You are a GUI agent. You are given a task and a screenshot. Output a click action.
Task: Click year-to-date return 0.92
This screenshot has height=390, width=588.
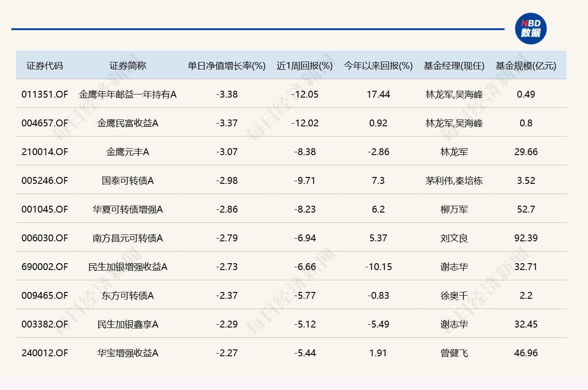pos(378,123)
